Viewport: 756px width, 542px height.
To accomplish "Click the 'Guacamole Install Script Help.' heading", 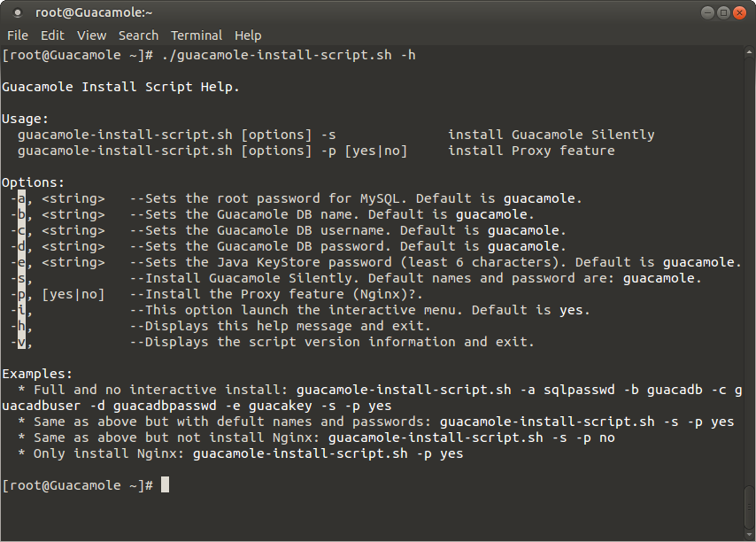I will pyautogui.click(x=120, y=88).
